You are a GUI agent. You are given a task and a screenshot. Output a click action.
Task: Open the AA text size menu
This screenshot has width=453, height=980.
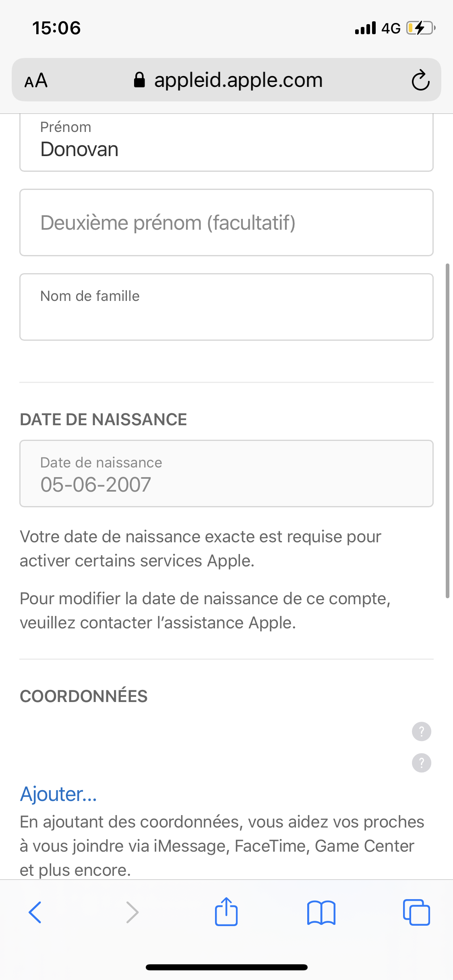pos(36,80)
